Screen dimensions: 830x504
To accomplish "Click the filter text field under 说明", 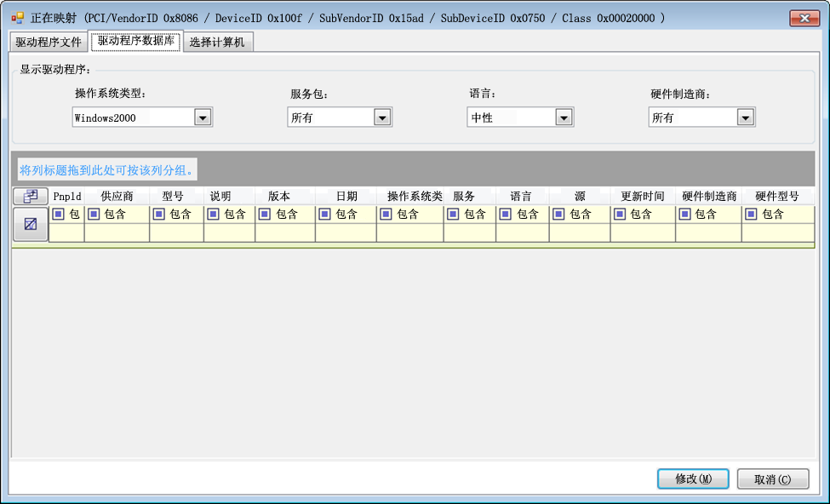I will (x=229, y=232).
